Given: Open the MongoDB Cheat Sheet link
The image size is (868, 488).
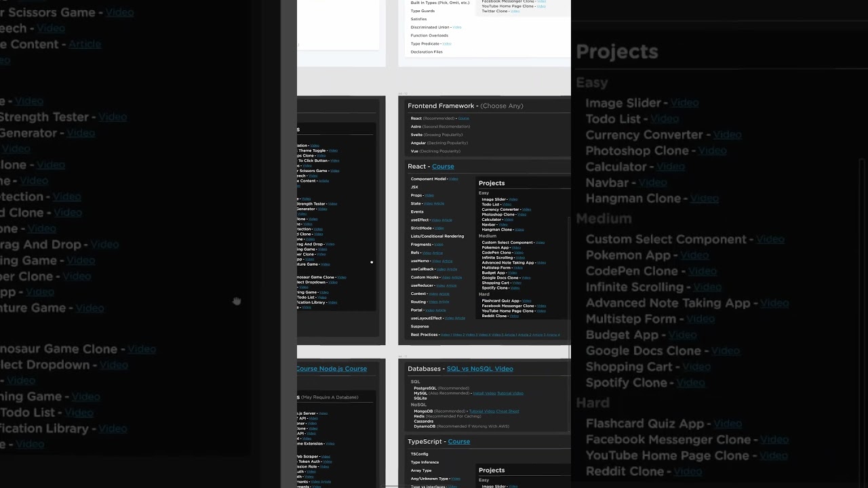Looking at the screenshot, I should [x=507, y=411].
